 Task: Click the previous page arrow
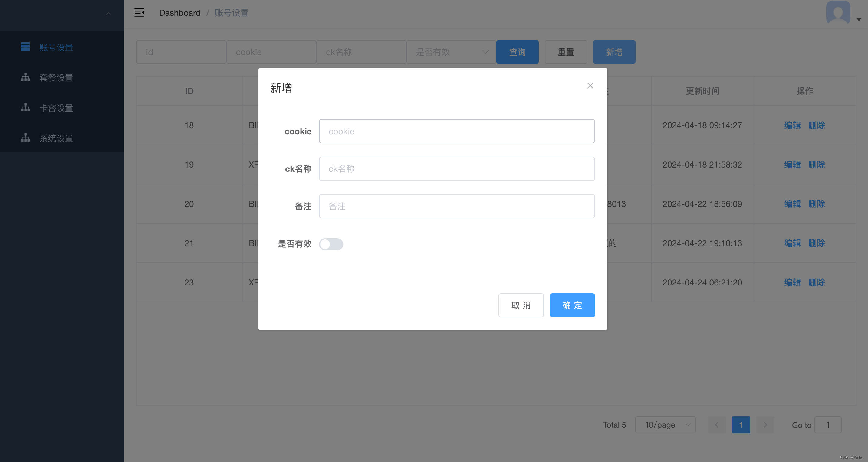click(x=717, y=425)
